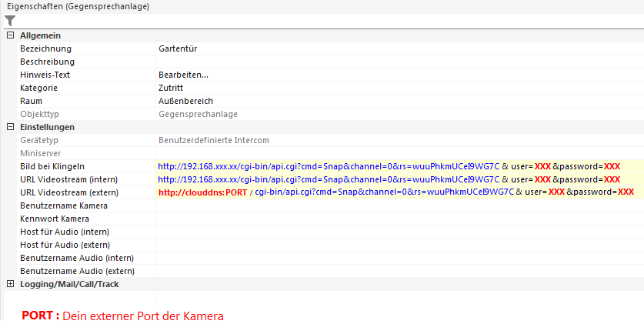
Task: Click the filter funnel icon
Action: (10, 21)
